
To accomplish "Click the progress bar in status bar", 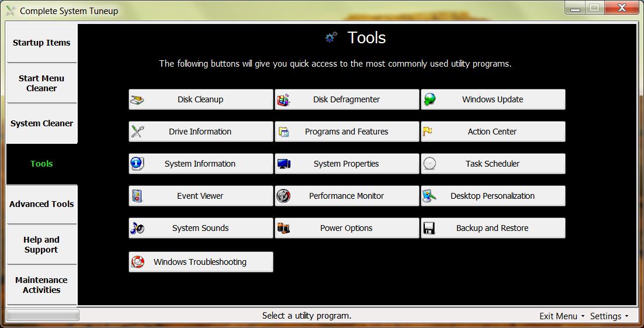I will 42,316.
